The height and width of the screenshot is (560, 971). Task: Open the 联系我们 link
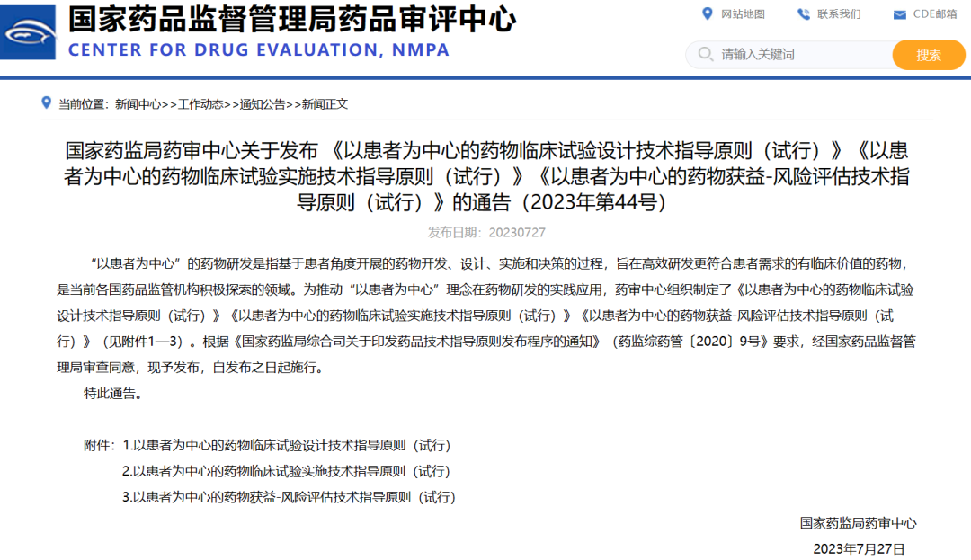coord(839,14)
